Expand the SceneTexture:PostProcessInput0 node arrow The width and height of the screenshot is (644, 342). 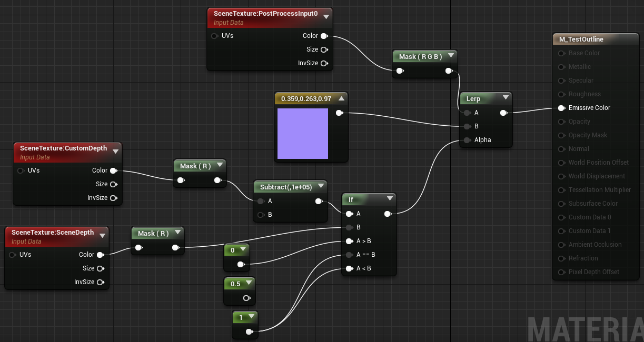(x=326, y=16)
